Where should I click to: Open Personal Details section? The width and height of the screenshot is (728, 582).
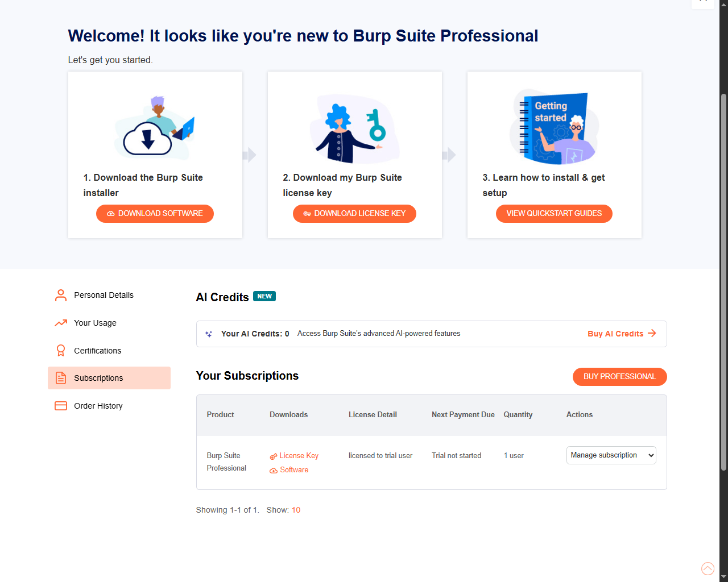click(x=109, y=295)
